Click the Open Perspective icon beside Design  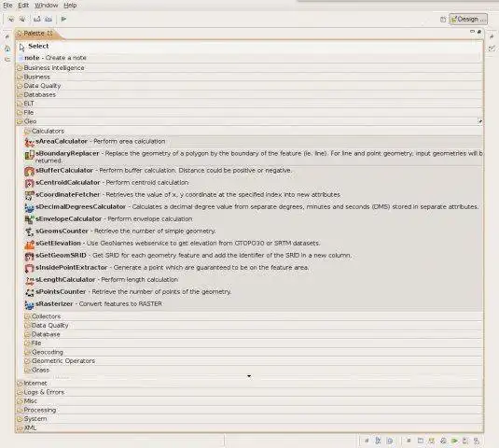(443, 20)
